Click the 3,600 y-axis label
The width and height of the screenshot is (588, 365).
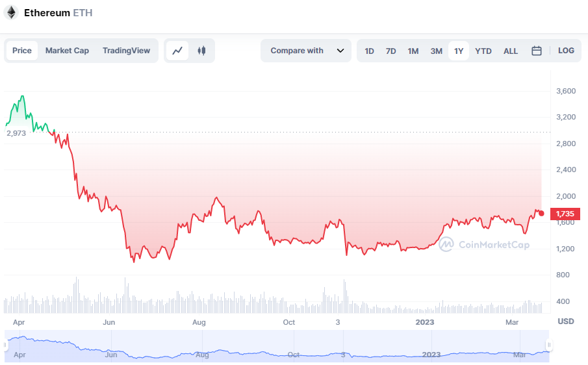tap(566, 91)
